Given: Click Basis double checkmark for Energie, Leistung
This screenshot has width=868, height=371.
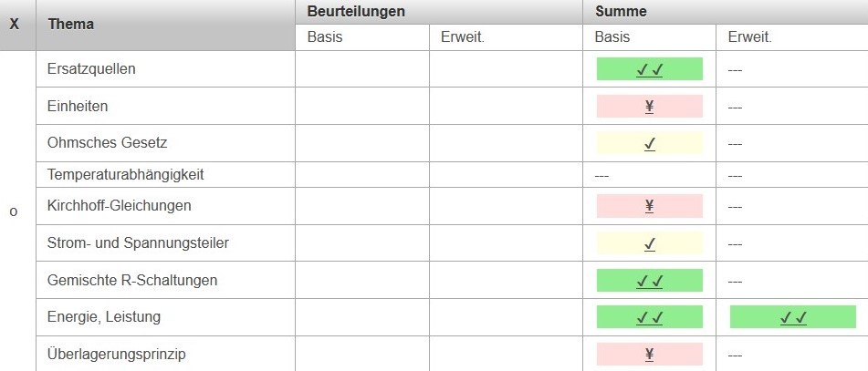Looking at the screenshot, I should tap(649, 317).
